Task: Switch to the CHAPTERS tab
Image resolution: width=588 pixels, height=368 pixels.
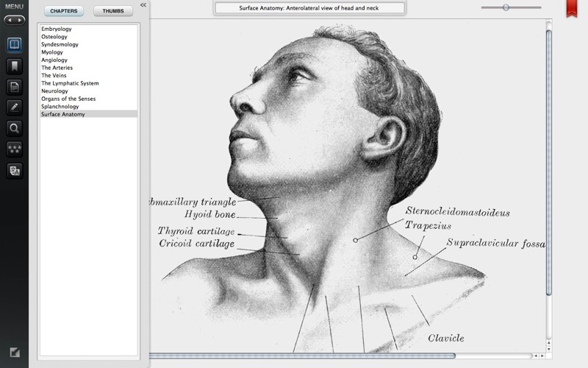Action: tap(64, 11)
